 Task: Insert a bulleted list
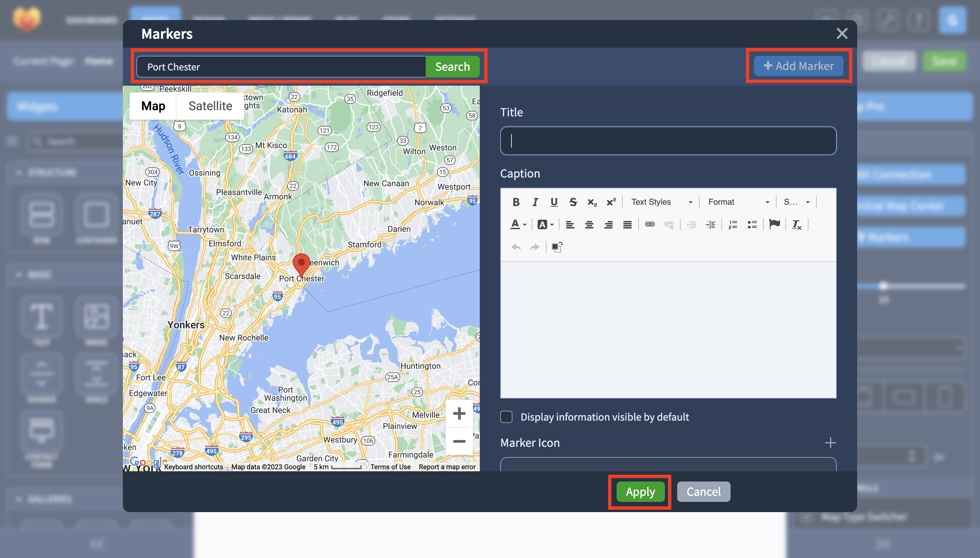click(752, 224)
